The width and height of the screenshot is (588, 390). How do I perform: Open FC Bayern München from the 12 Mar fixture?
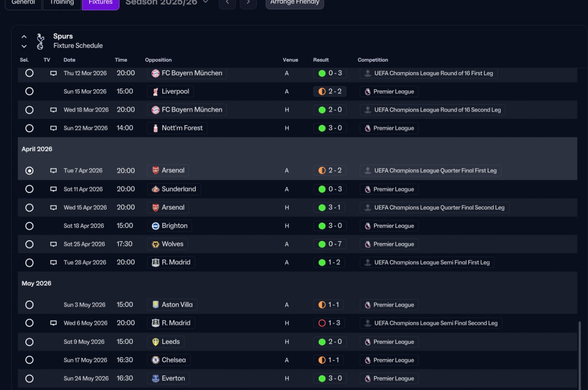click(x=187, y=73)
